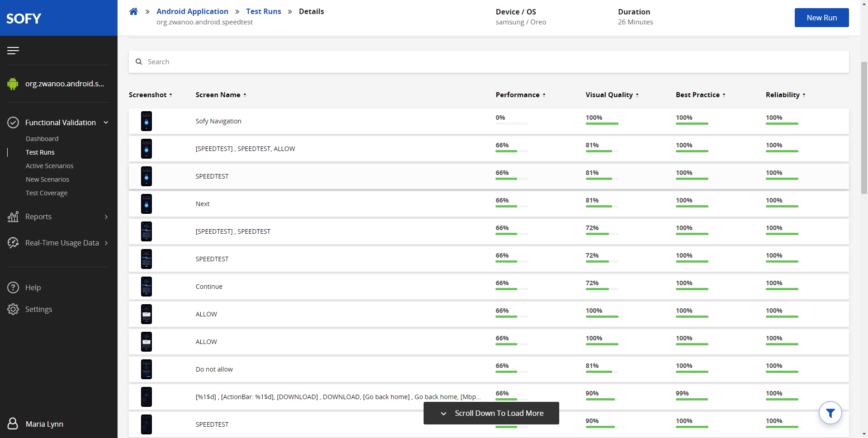The width and height of the screenshot is (868, 438).
Task: Open the blue filter funnel button
Action: (830, 413)
